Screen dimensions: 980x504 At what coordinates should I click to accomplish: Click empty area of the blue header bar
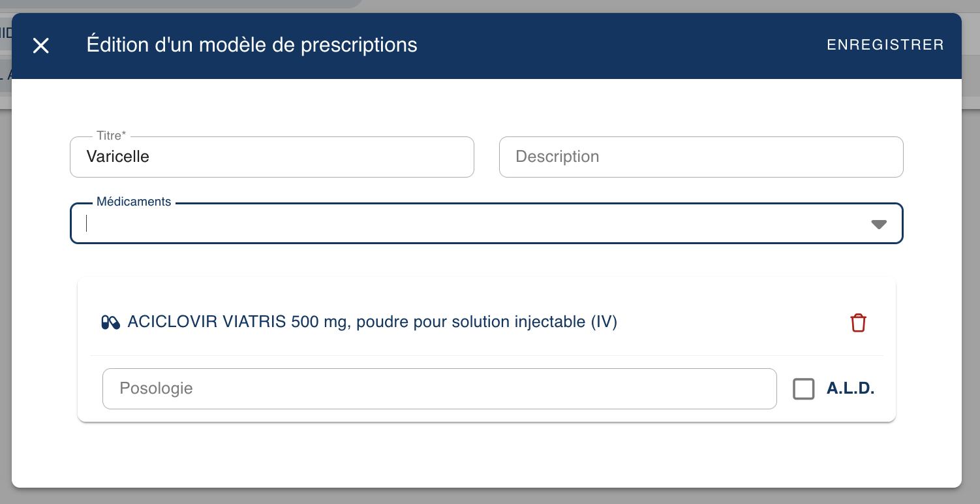pos(620,46)
